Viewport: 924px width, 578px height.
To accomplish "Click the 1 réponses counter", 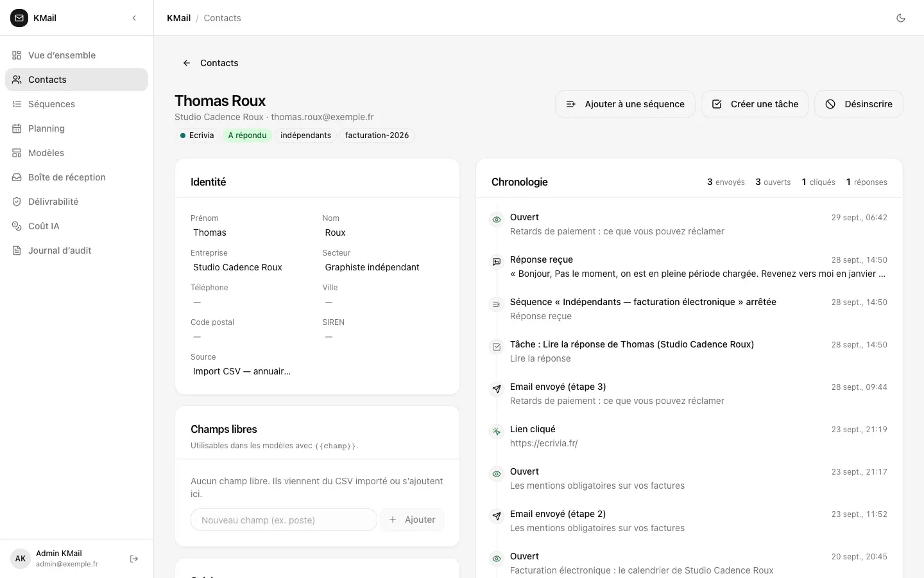I will (x=866, y=182).
